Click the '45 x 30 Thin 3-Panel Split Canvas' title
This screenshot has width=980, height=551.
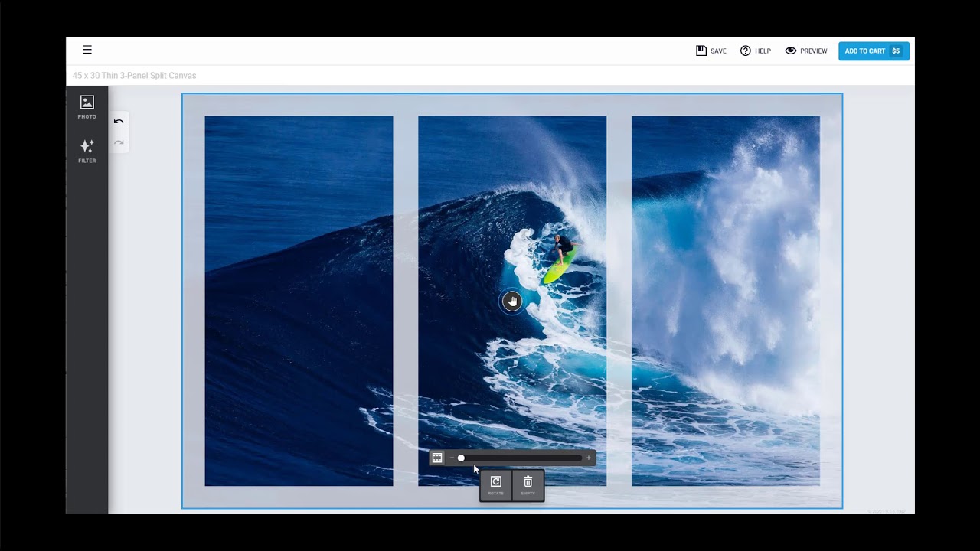point(135,76)
